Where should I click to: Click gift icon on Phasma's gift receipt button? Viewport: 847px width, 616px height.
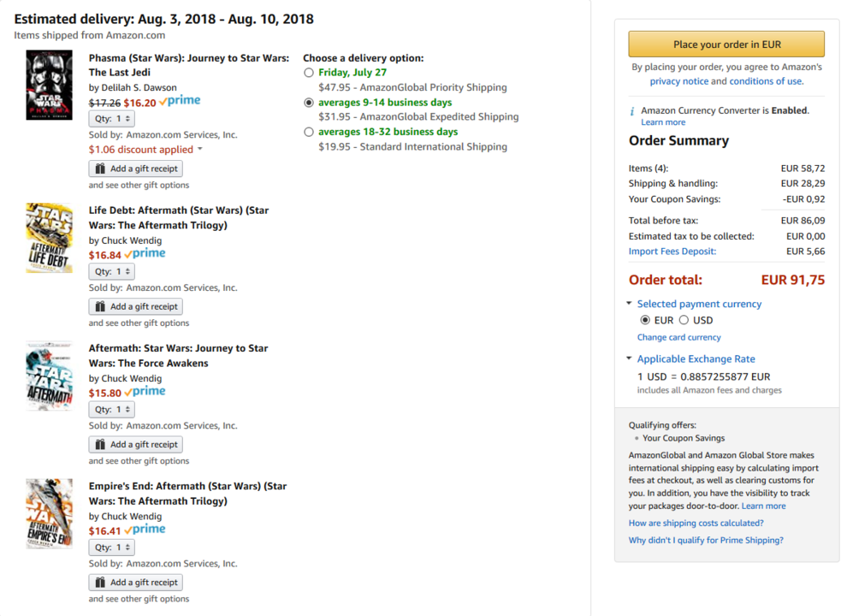coord(100,169)
